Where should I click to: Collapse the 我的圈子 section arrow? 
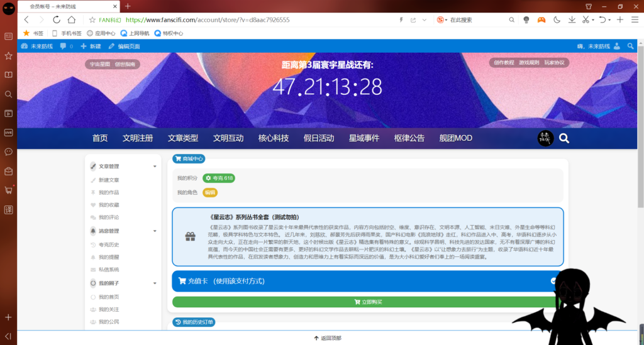pyautogui.click(x=155, y=283)
